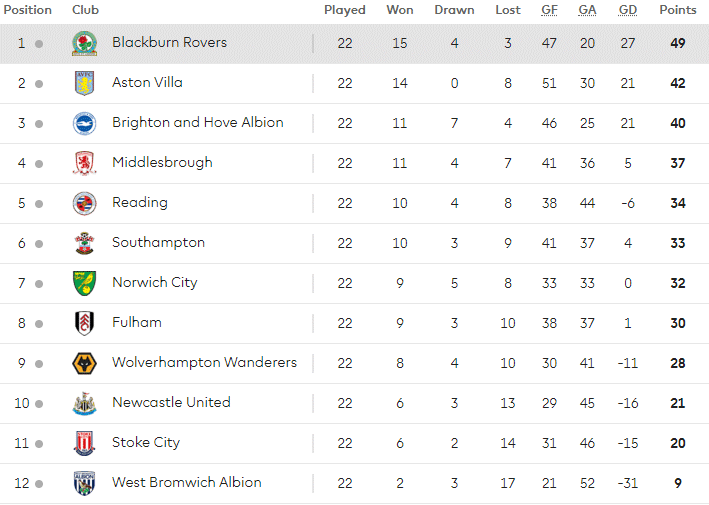This screenshot has height=505, width=709.
Task: Click the Southampton club crest
Action: pyautogui.click(x=85, y=243)
